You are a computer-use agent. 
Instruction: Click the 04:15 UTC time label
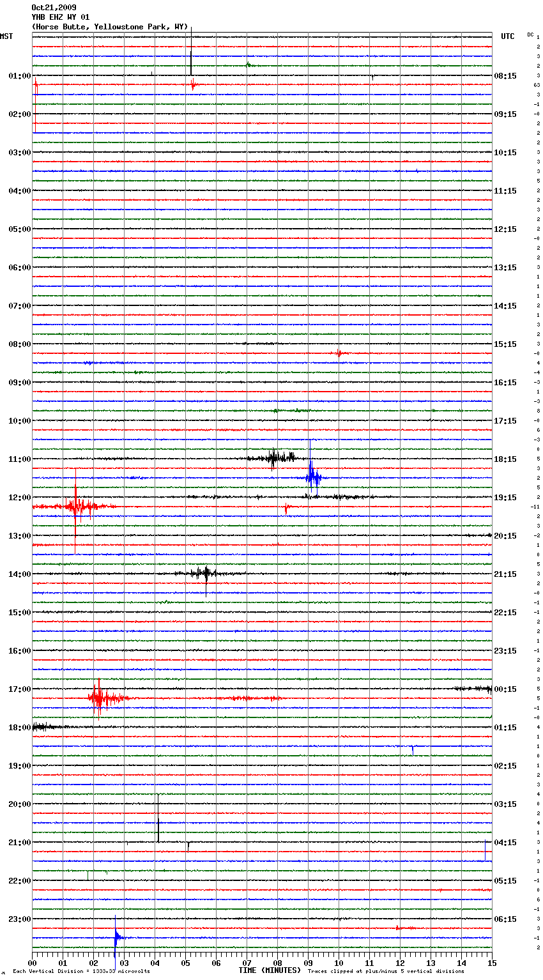505,843
